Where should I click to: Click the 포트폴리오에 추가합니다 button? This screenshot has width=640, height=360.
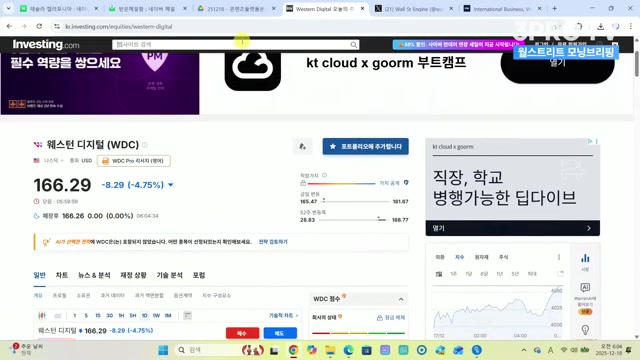[365, 147]
